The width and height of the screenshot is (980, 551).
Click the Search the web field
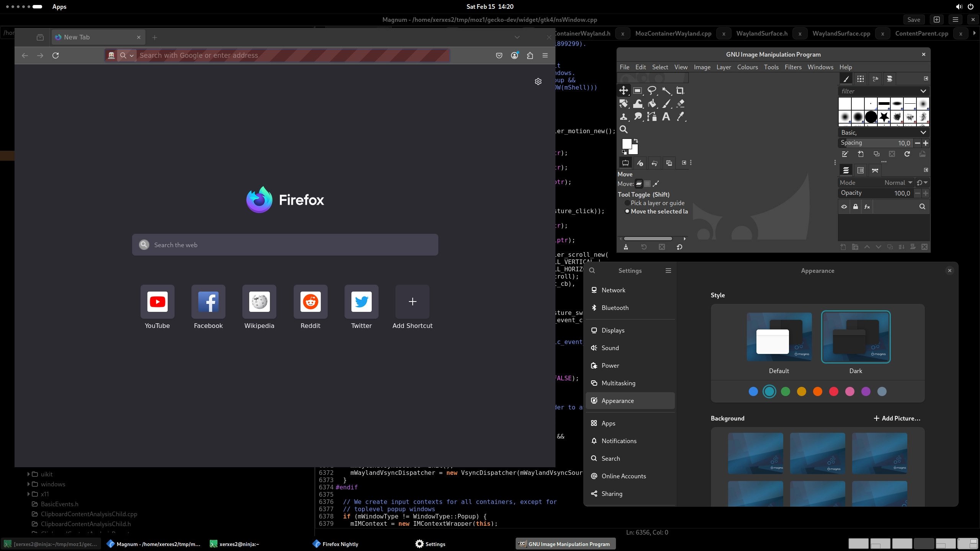click(x=285, y=245)
